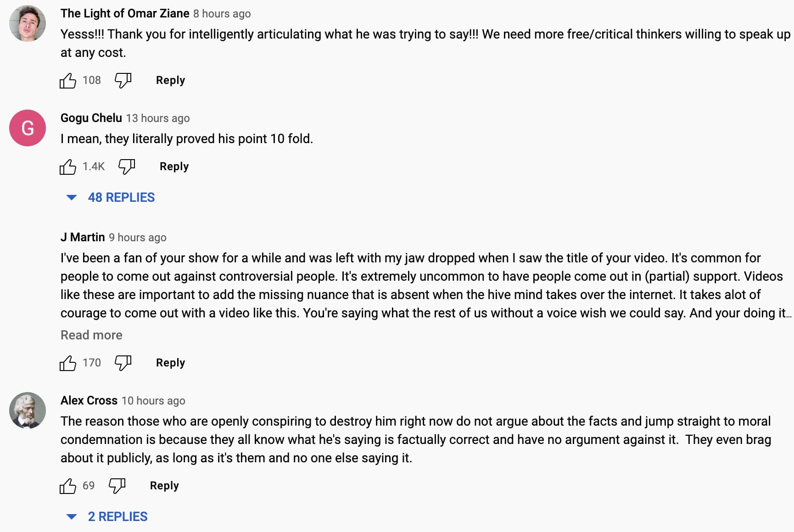Like Alex Cross's comment
The height and width of the screenshot is (532, 794).
tap(68, 486)
